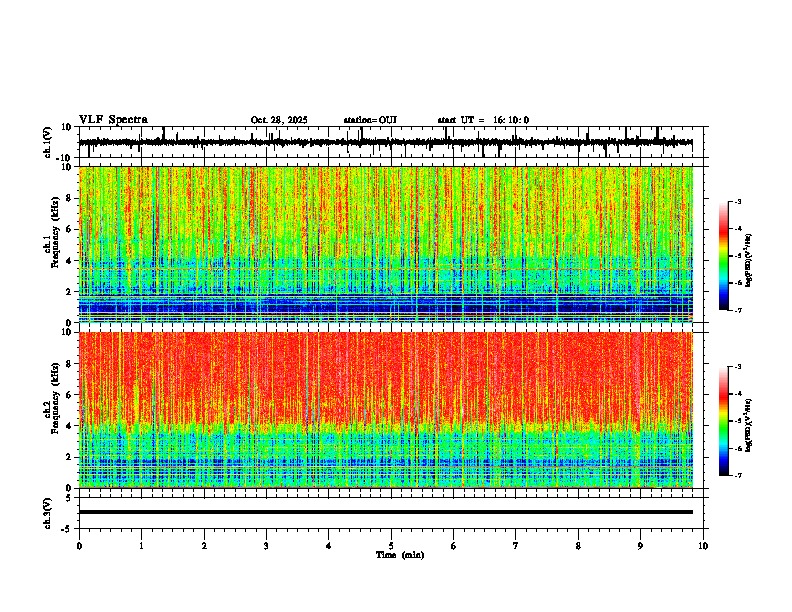Image resolution: width=792 pixels, height=612 pixels.
Task: Click the 'start UT = 16:10:0' text
Action: pyautogui.click(x=483, y=120)
